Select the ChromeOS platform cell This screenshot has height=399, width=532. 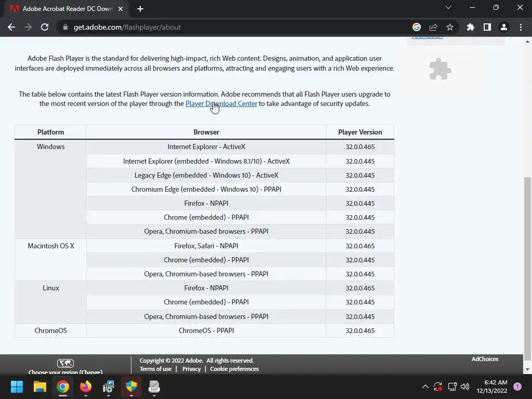click(50, 330)
